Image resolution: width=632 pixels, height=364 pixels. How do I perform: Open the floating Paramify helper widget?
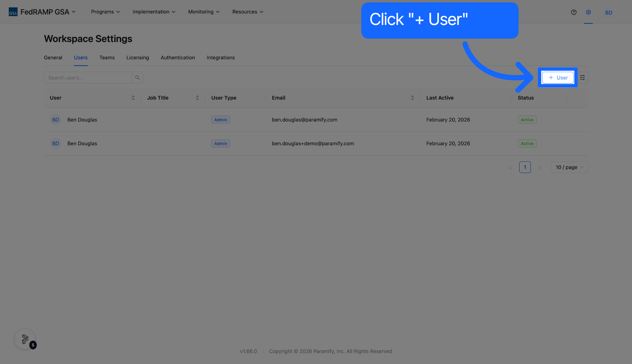coord(25,339)
